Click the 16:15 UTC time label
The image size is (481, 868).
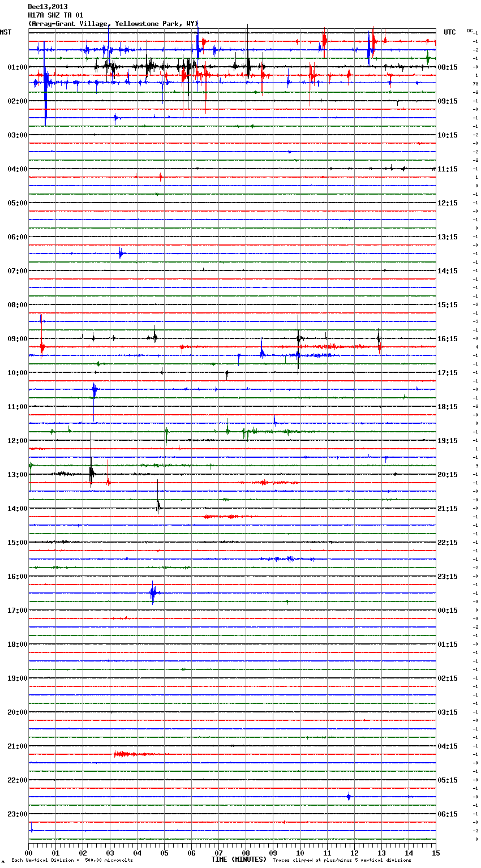coord(448,339)
